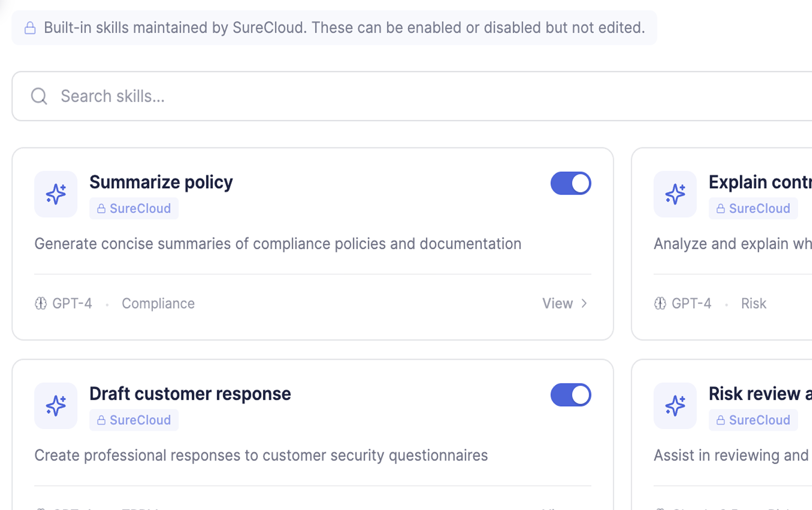Focus the Search skills input field
This screenshot has height=510, width=812.
tap(412, 96)
